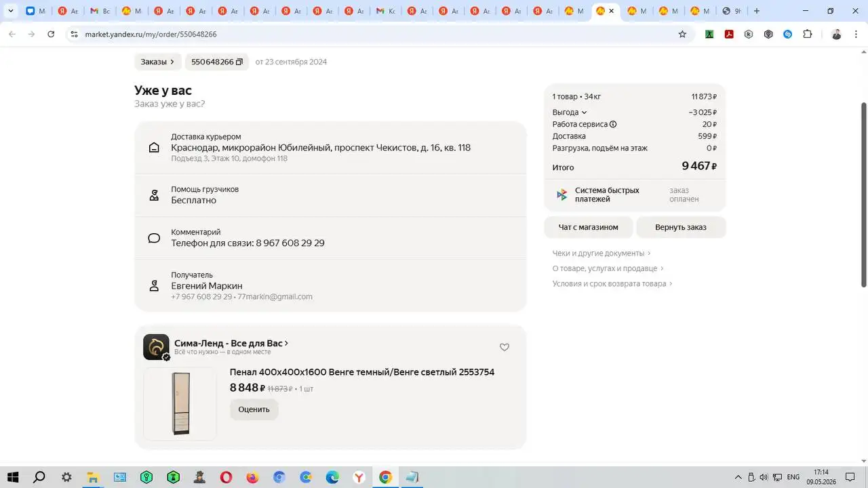Open the Сима-Ленд store logo

156,347
